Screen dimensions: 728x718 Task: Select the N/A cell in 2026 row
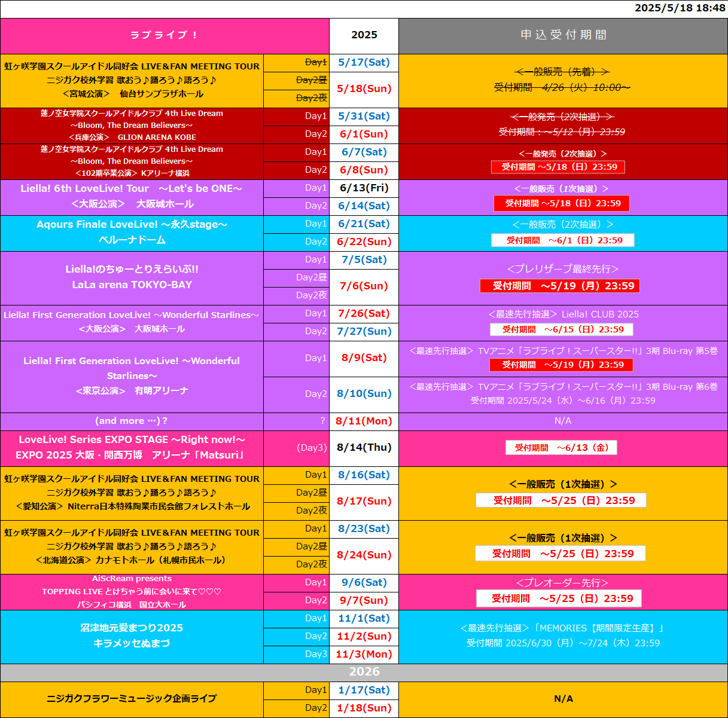pos(563,699)
